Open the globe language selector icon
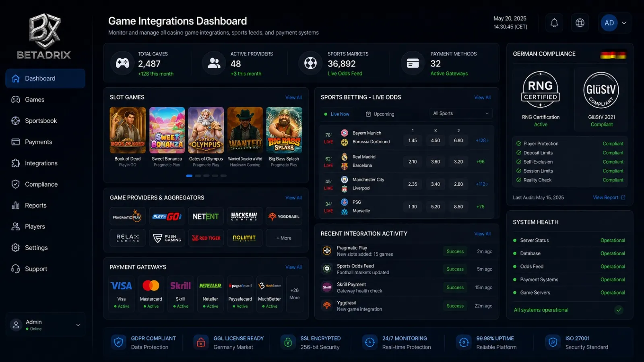644x362 pixels. (580, 23)
